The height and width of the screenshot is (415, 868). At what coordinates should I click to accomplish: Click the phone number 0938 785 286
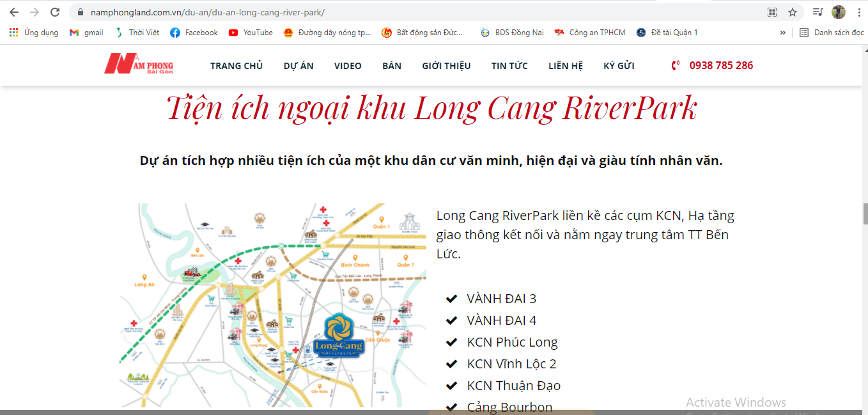(721, 65)
